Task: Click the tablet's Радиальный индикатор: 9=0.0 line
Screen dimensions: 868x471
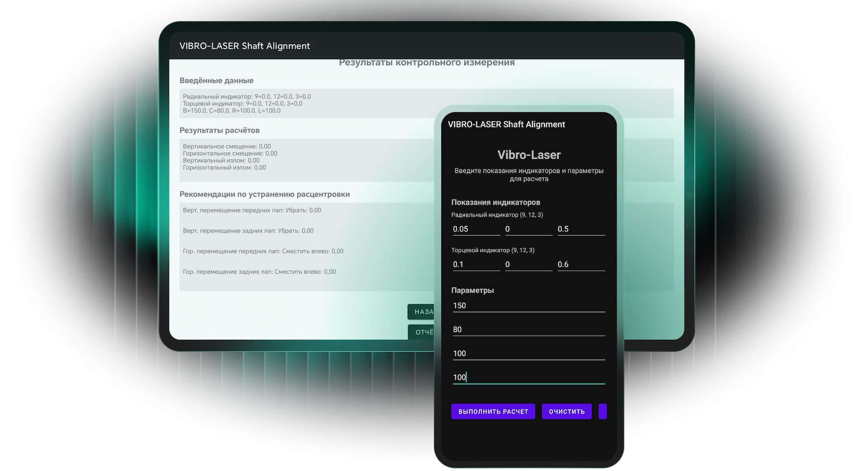Action: coord(247,96)
